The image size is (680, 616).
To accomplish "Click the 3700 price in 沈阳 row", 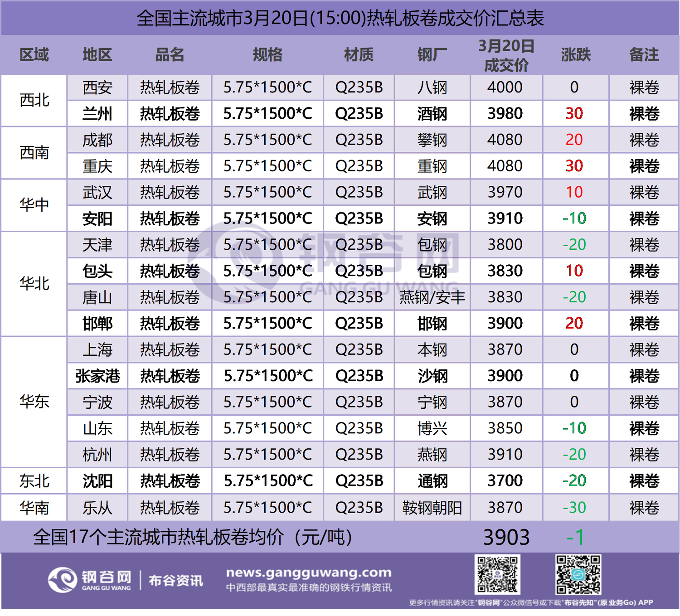I will click(x=505, y=481).
